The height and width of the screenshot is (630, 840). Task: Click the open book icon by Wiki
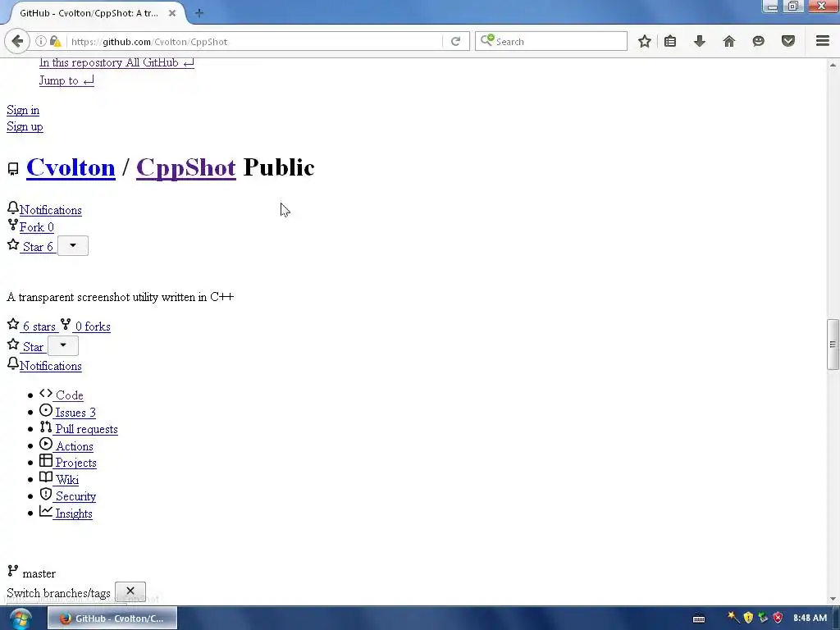[x=46, y=477]
